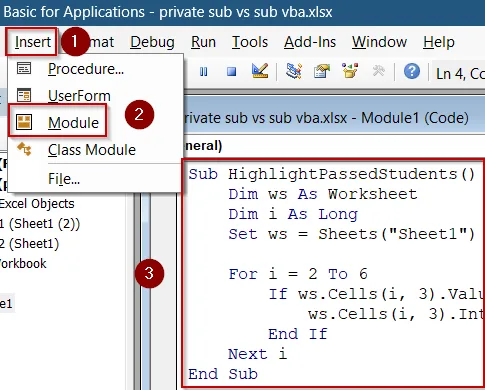Click the Break (pause) toolbar icon
485x390 pixels.
coord(203,71)
